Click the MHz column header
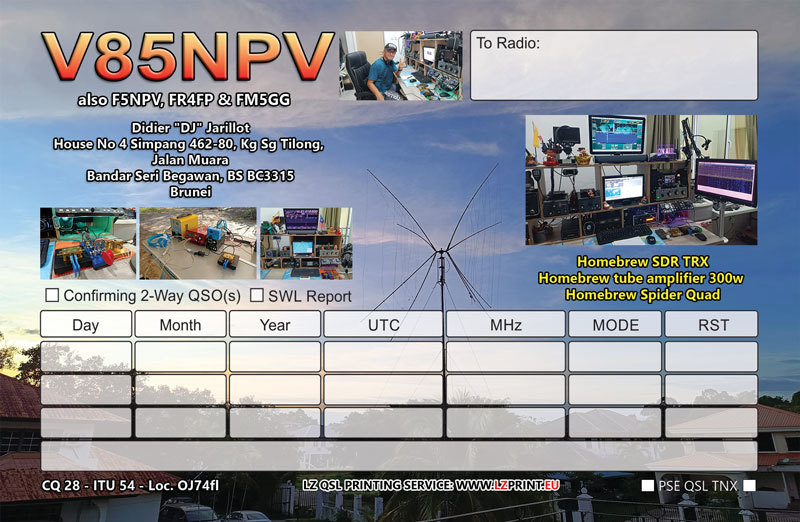Viewport: 800px width, 522px height. click(505, 324)
